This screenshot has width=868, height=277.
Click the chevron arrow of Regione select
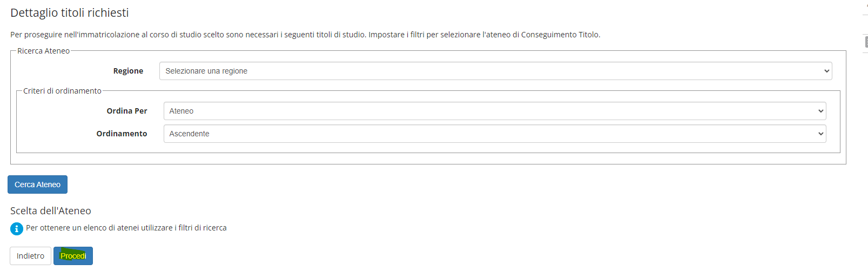pyautogui.click(x=826, y=71)
